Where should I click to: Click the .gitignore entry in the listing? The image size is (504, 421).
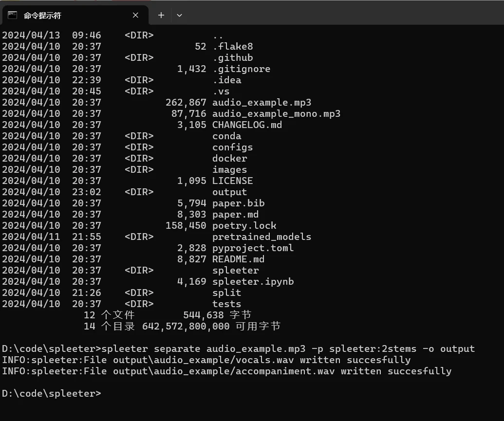241,69
